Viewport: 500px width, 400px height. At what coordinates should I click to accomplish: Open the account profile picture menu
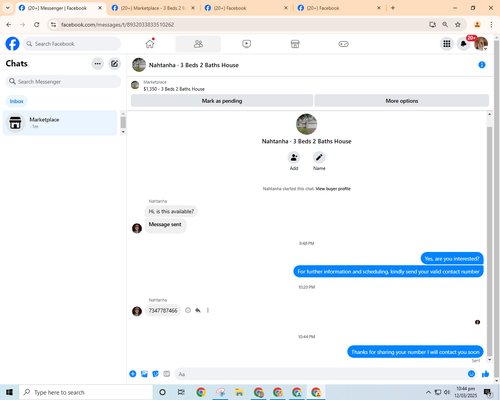click(481, 44)
